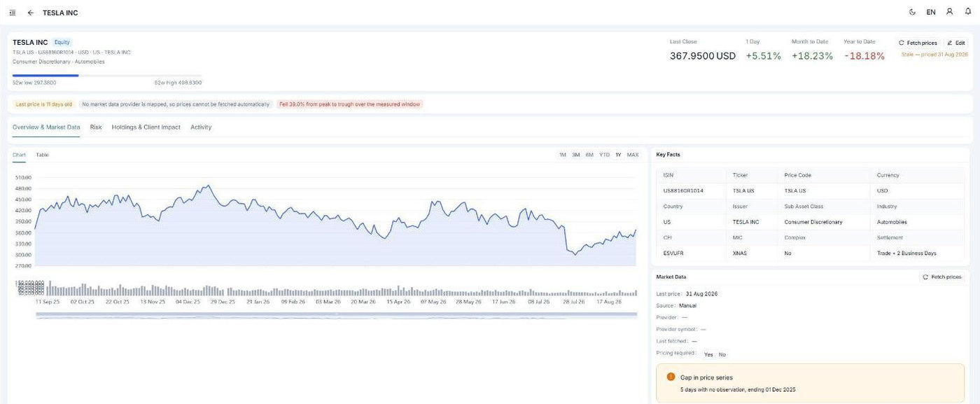Set Pricing required to Yes
This screenshot has width=980, height=404.
[708, 354]
